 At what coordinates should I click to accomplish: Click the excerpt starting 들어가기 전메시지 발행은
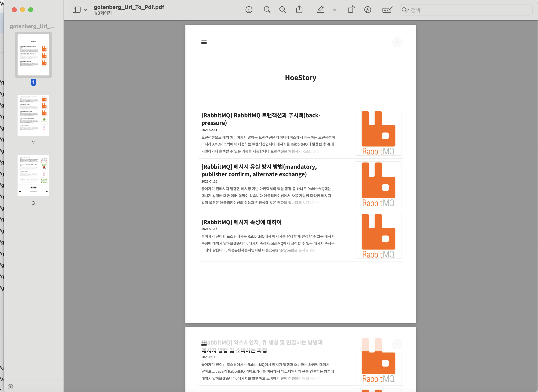tap(266, 196)
